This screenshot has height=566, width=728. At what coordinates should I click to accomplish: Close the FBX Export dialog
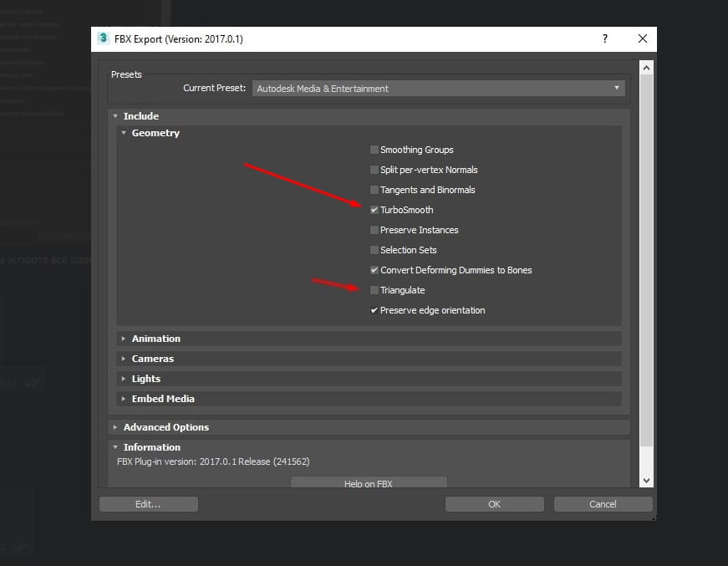[643, 38]
